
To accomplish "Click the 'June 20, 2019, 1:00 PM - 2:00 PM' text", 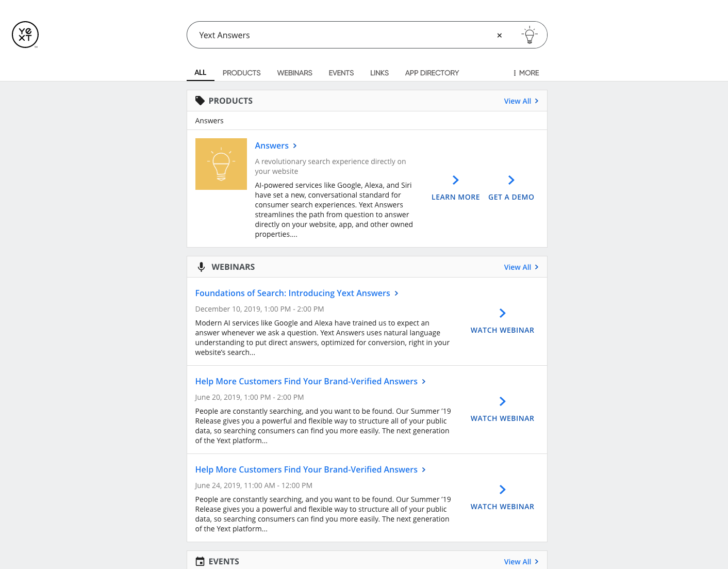I will pyautogui.click(x=250, y=397).
